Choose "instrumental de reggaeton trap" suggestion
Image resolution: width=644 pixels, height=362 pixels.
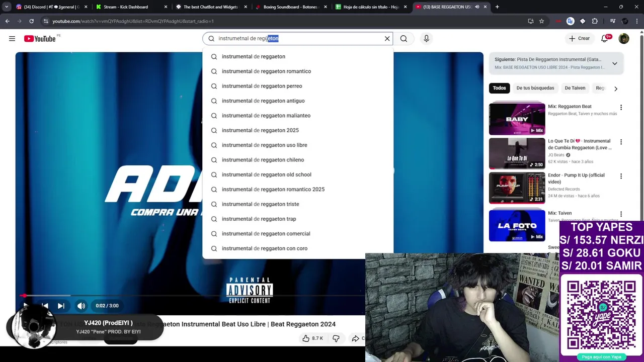(298, 219)
